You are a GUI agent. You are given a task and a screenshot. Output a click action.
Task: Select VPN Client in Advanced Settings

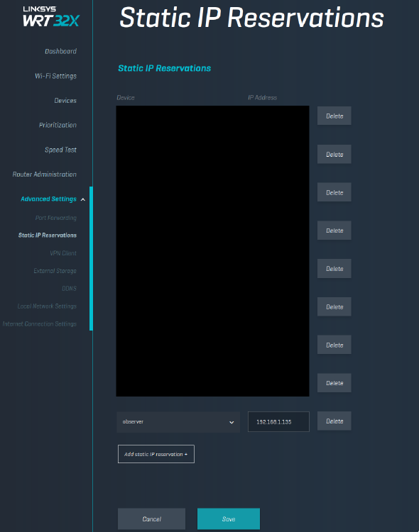(63, 253)
